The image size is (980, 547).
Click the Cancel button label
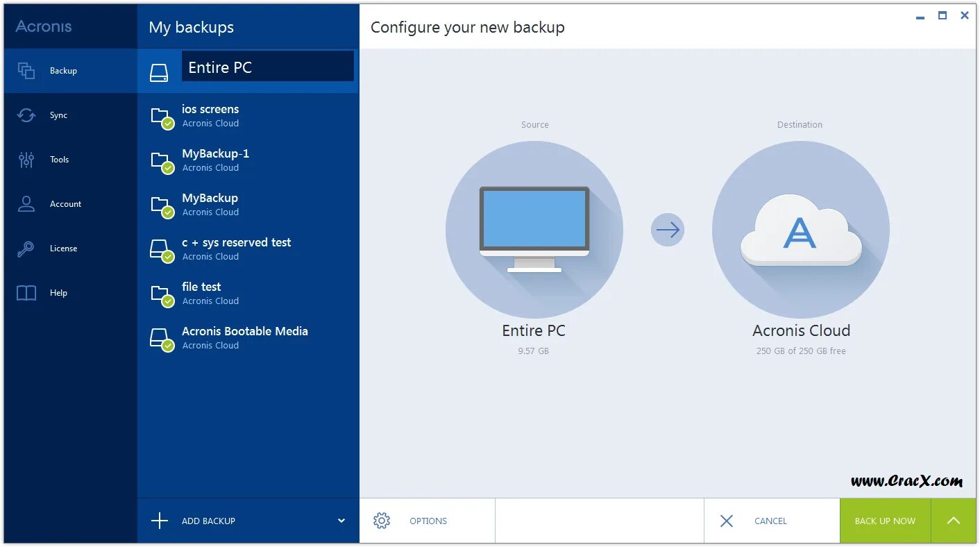pos(770,521)
